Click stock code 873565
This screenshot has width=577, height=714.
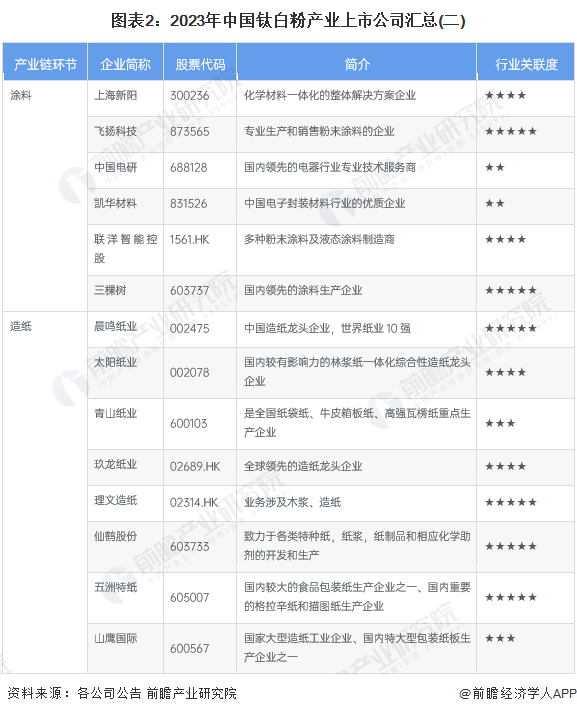(x=189, y=132)
